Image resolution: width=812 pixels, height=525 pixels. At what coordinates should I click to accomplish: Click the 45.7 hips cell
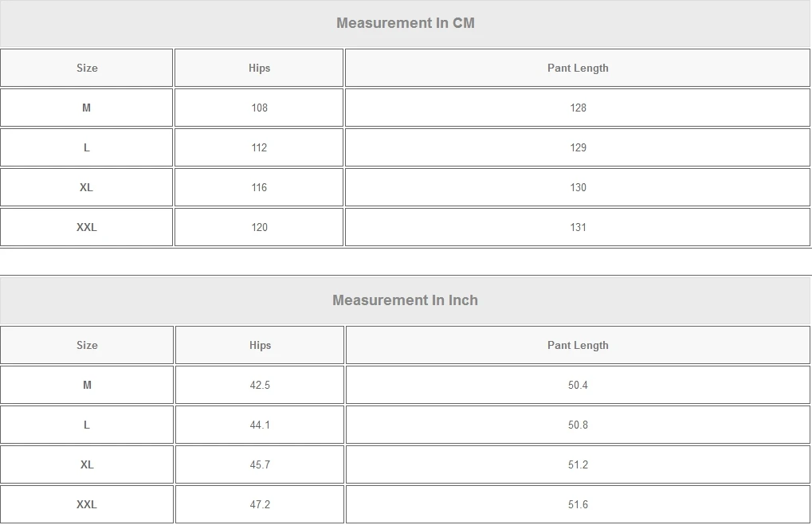pyautogui.click(x=260, y=464)
